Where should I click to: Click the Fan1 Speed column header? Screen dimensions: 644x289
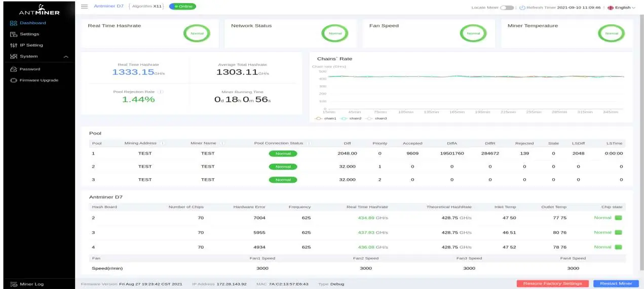point(262,258)
